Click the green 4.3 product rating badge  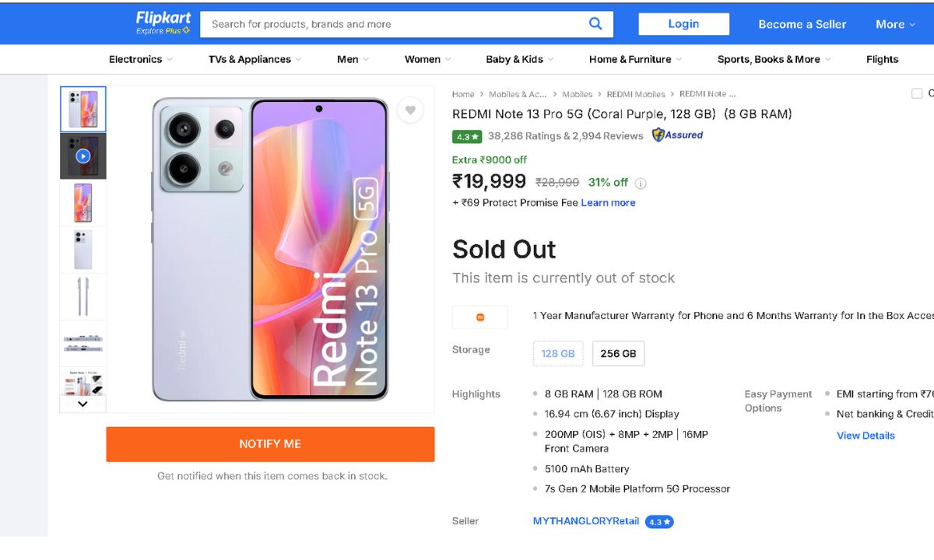point(468,136)
